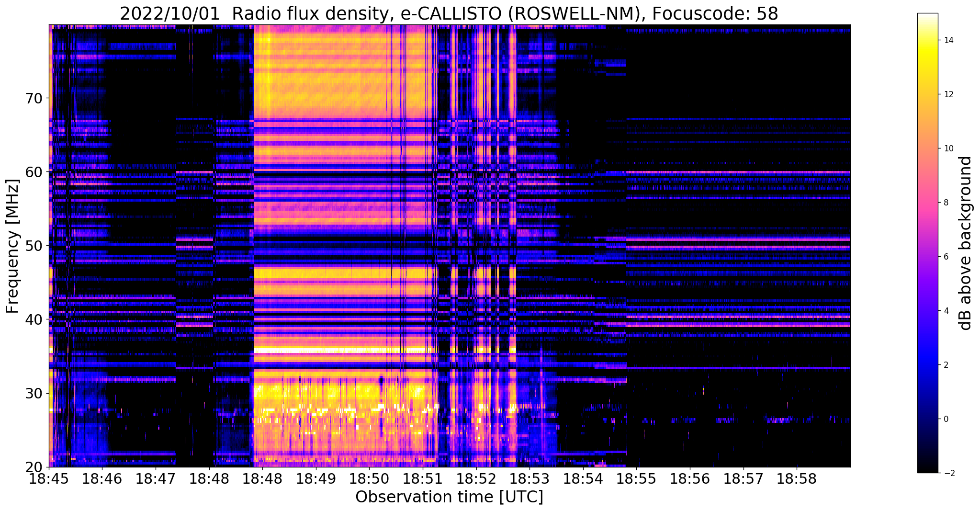Select the 18:47 time tick label

pyautogui.click(x=156, y=478)
